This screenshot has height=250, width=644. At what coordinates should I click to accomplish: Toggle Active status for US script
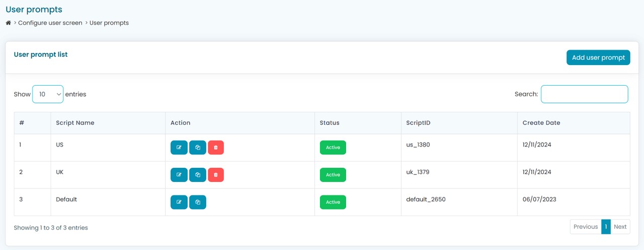pyautogui.click(x=333, y=148)
